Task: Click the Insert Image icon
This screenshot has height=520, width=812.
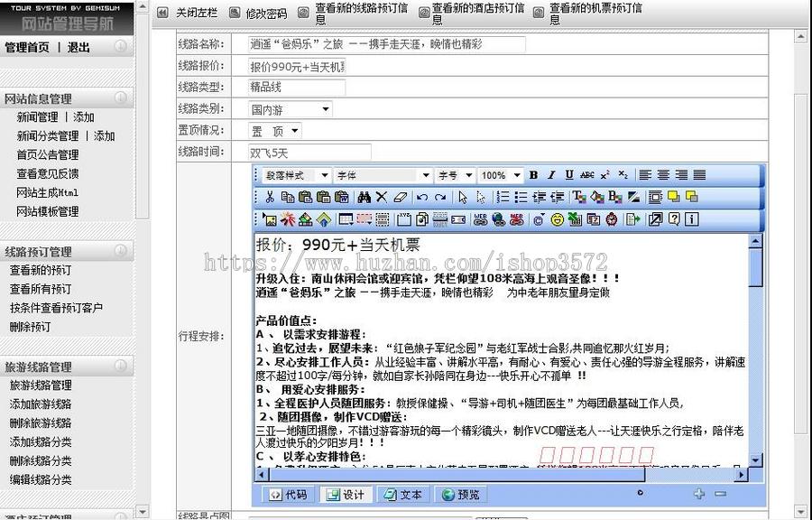Action: click(269, 219)
